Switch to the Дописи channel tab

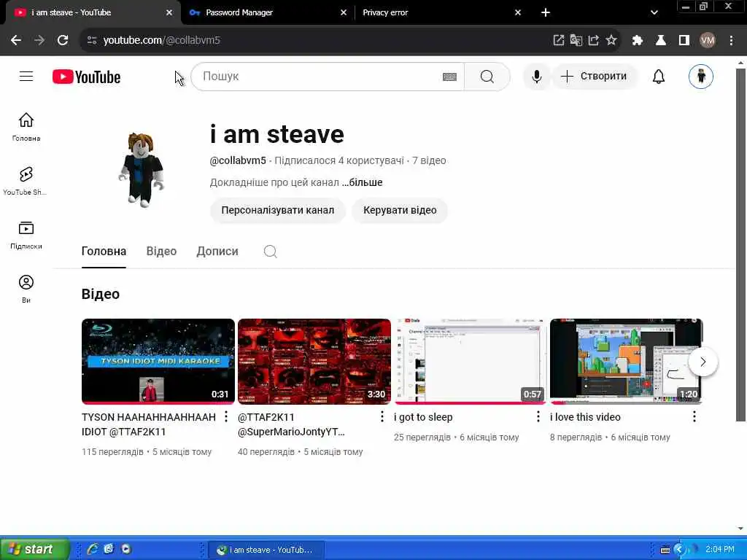pyautogui.click(x=217, y=252)
